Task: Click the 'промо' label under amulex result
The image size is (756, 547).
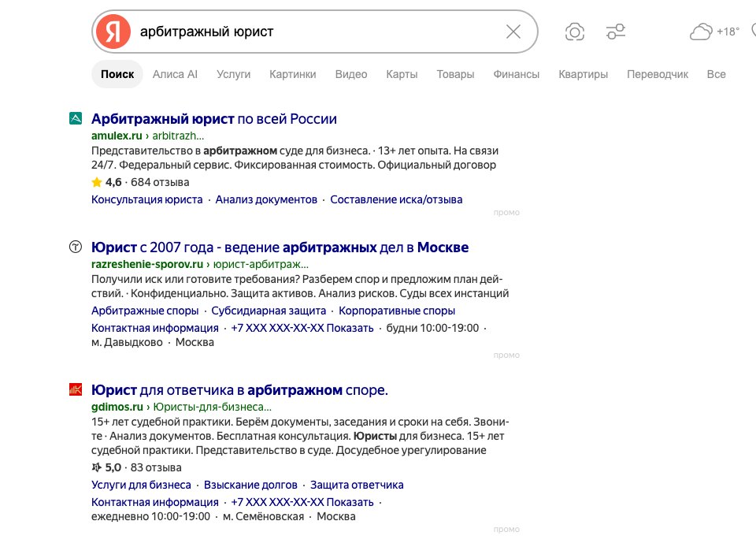Action: (506, 212)
